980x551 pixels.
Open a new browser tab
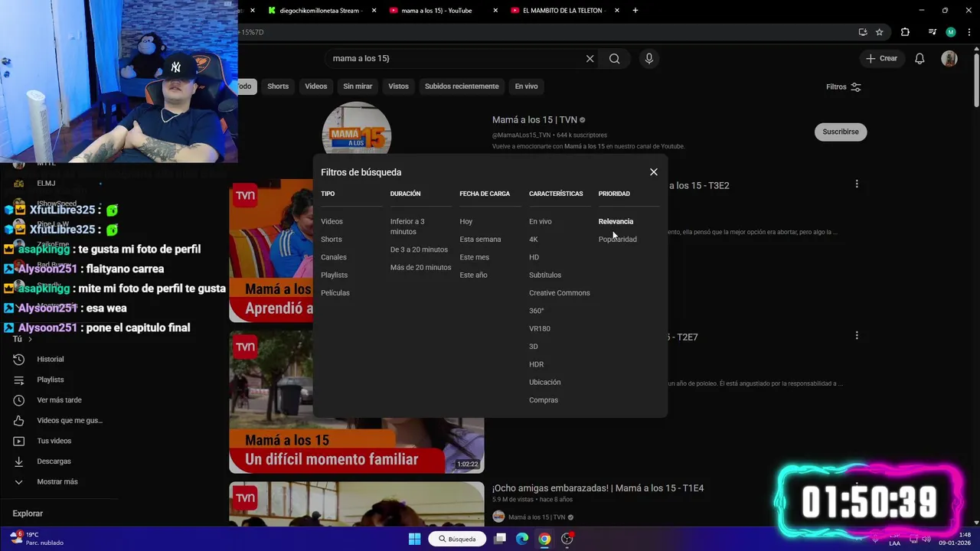tap(635, 11)
